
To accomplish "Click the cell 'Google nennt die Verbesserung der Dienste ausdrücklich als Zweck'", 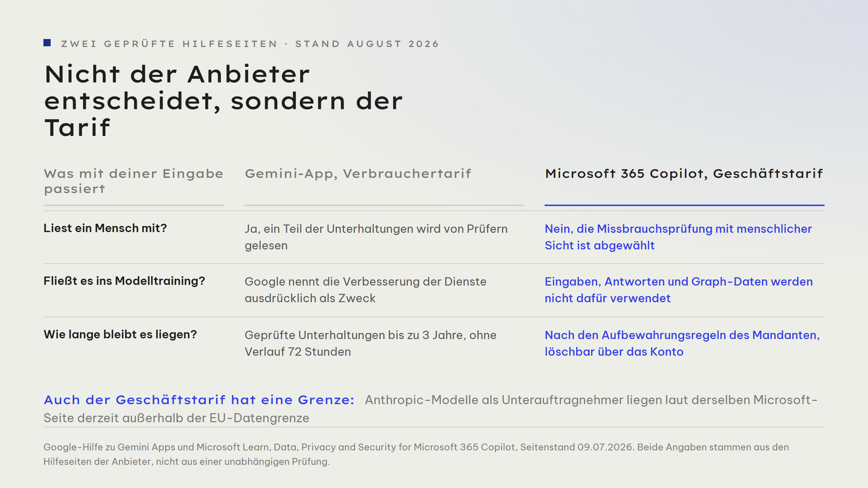I will (x=366, y=290).
